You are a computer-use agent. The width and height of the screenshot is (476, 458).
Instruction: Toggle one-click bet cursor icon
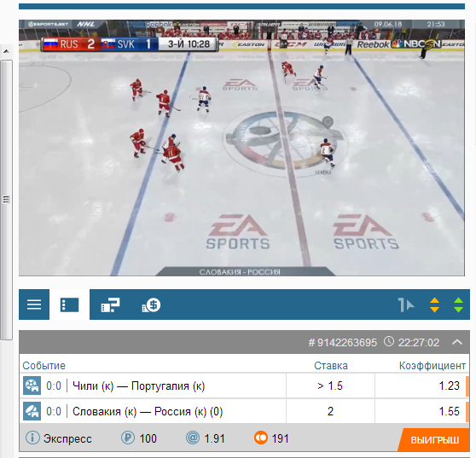click(x=406, y=304)
